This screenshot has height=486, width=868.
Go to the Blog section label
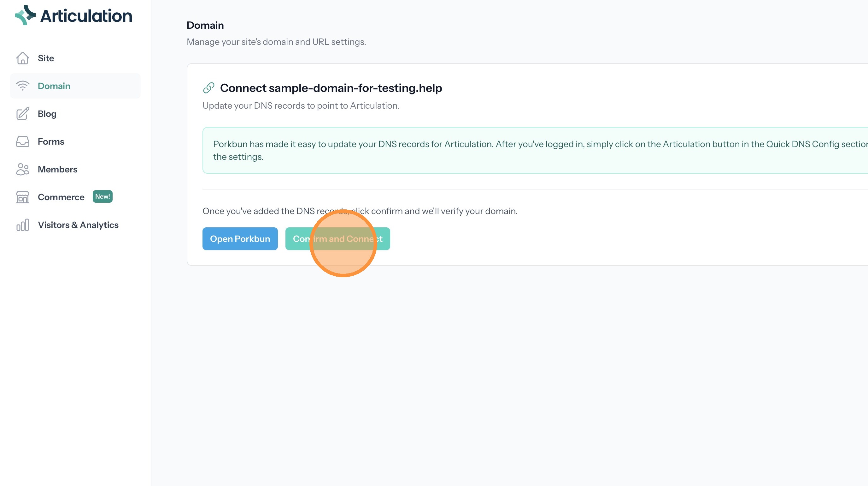coord(47,114)
